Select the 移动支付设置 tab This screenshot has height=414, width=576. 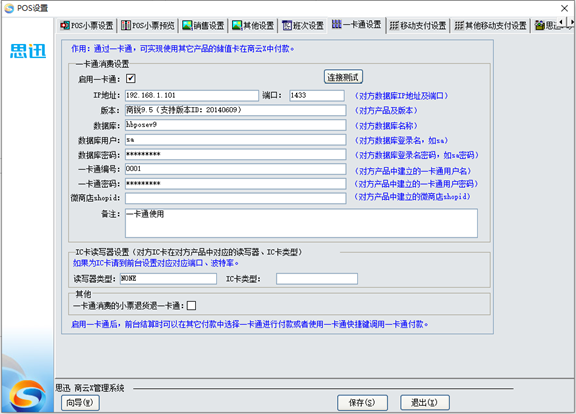(418, 25)
